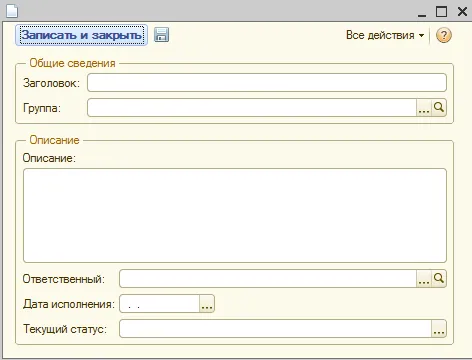The image size is (472, 360).
Task: Click the Записать и закрыть button
Action: 81,35
